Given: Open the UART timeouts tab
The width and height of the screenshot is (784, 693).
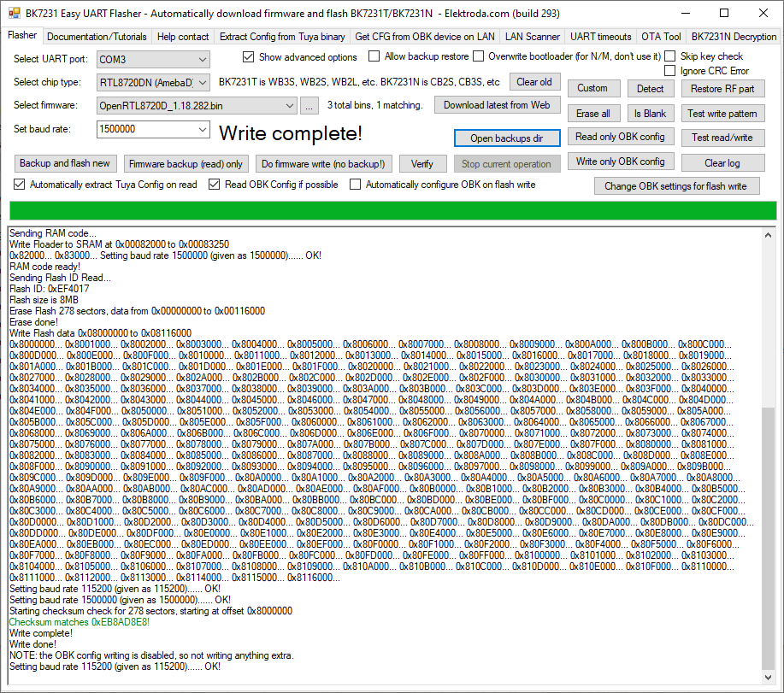Looking at the screenshot, I should pos(600,37).
